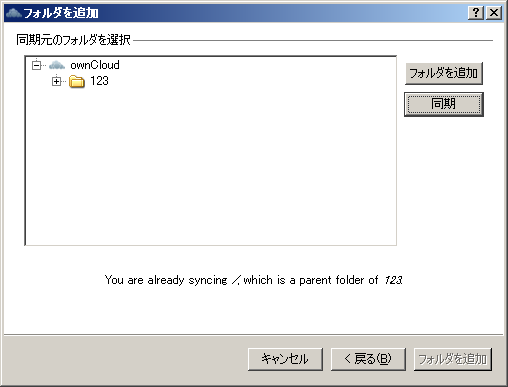
Task: Select the ownCloud tree label
Action: [95, 65]
